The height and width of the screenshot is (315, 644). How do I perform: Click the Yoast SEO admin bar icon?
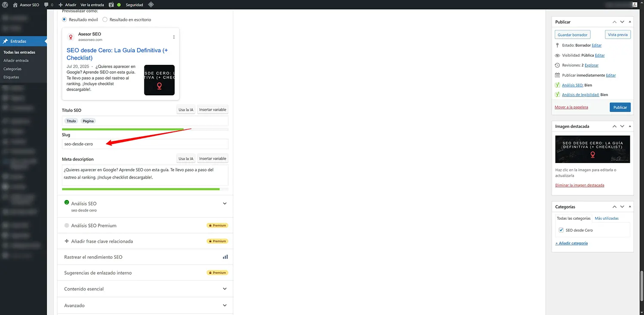[x=111, y=5]
